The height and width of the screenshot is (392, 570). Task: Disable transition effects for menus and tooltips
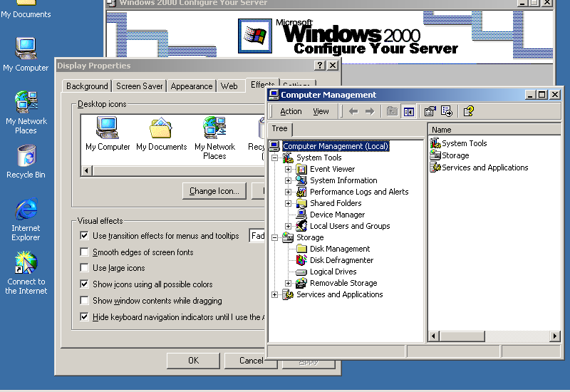tap(85, 236)
